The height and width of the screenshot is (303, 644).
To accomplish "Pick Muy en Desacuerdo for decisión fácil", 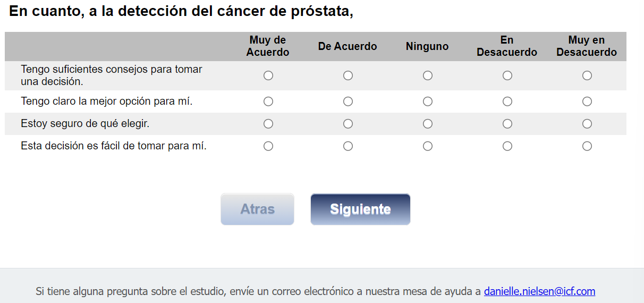I will (x=587, y=146).
